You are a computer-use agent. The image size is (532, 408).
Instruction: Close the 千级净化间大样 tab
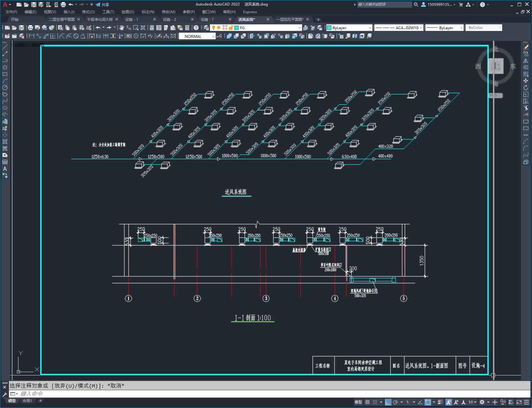coord(116,19)
